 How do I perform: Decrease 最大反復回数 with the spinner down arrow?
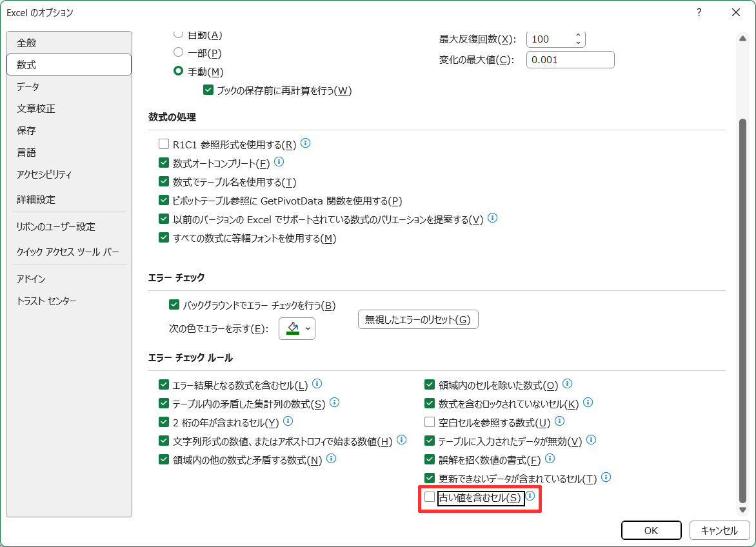click(x=578, y=43)
